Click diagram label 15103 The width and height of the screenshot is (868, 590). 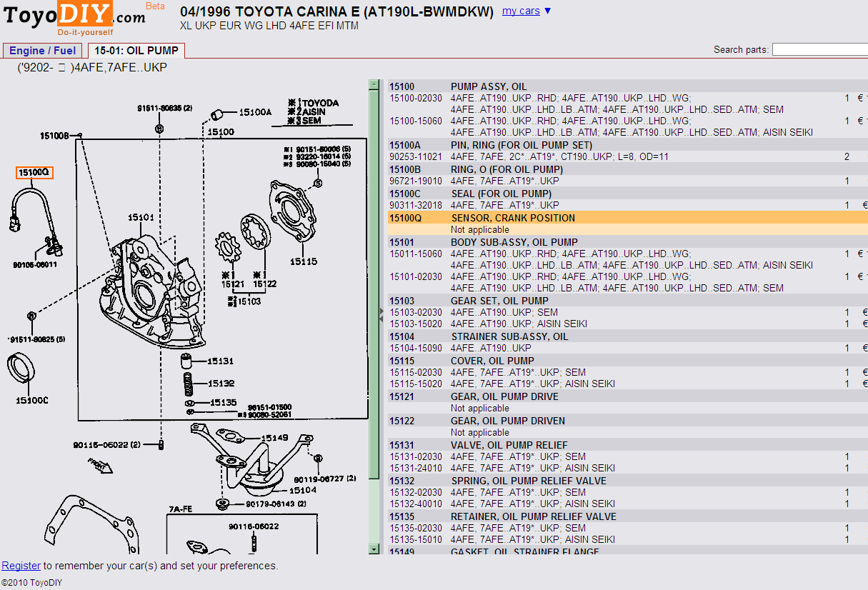[x=250, y=301]
